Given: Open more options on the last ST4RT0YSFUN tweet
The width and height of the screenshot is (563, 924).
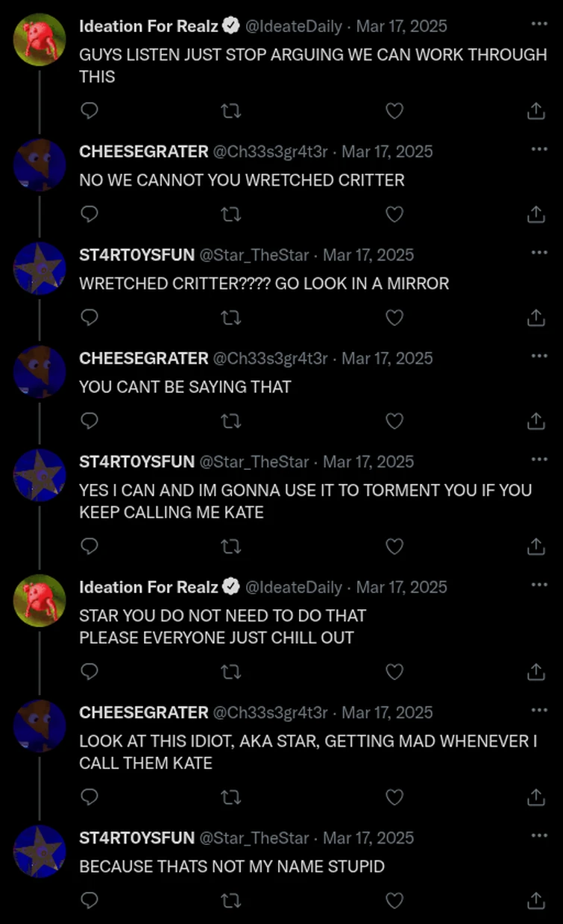Looking at the screenshot, I should pos(539,836).
